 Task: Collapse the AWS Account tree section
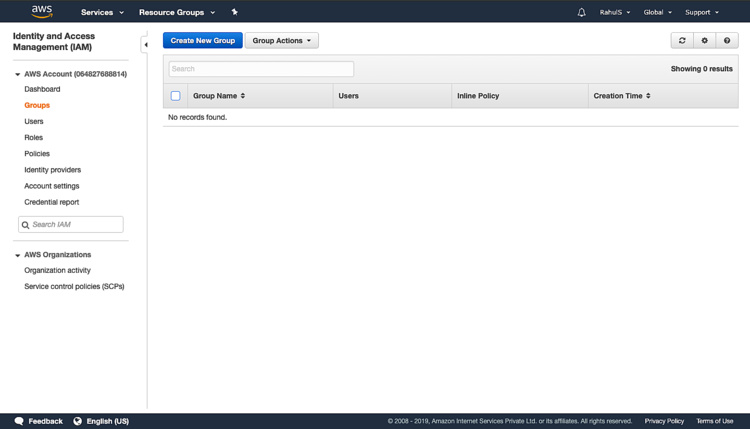click(17, 74)
